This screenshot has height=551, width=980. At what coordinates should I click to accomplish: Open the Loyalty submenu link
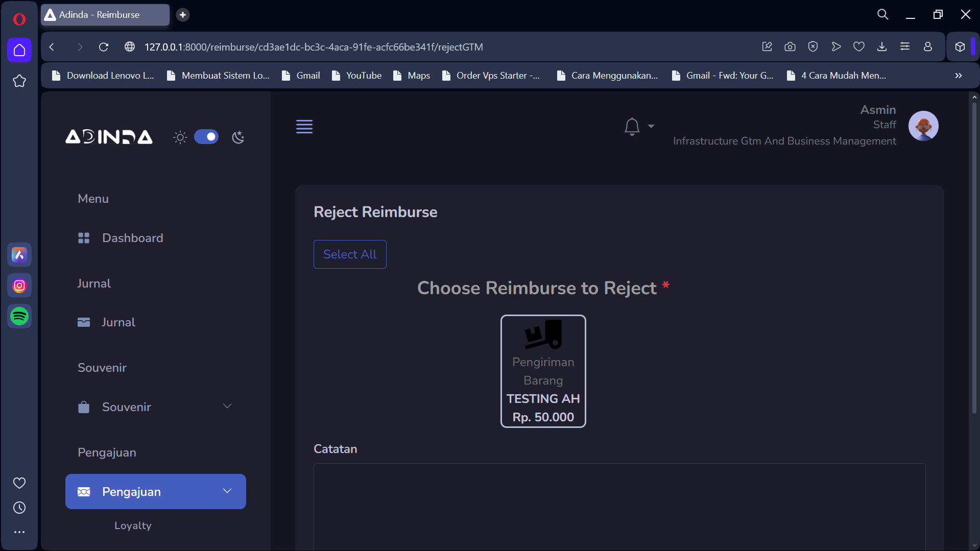click(x=133, y=525)
